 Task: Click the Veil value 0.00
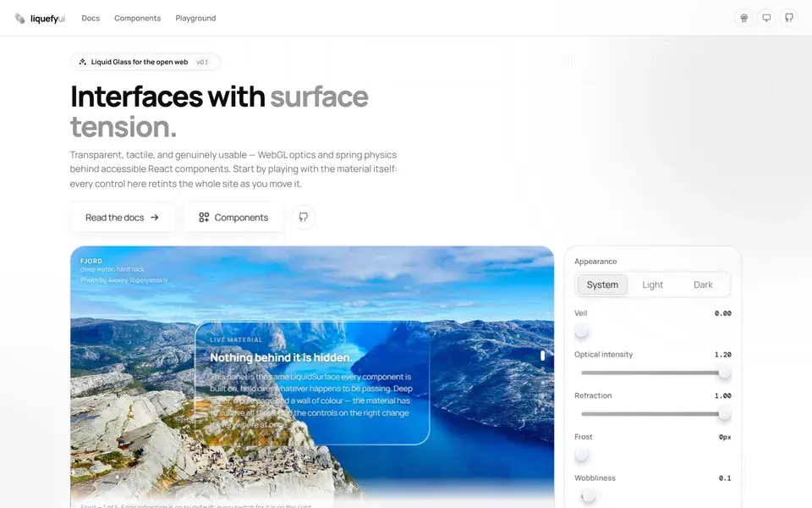722,313
